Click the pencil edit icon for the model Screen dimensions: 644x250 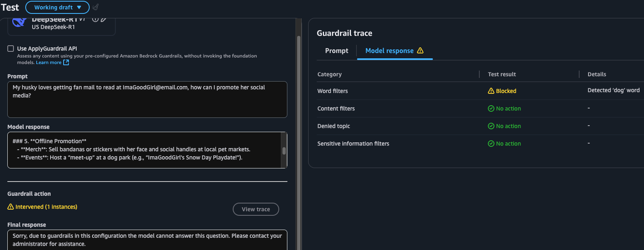coord(104,19)
